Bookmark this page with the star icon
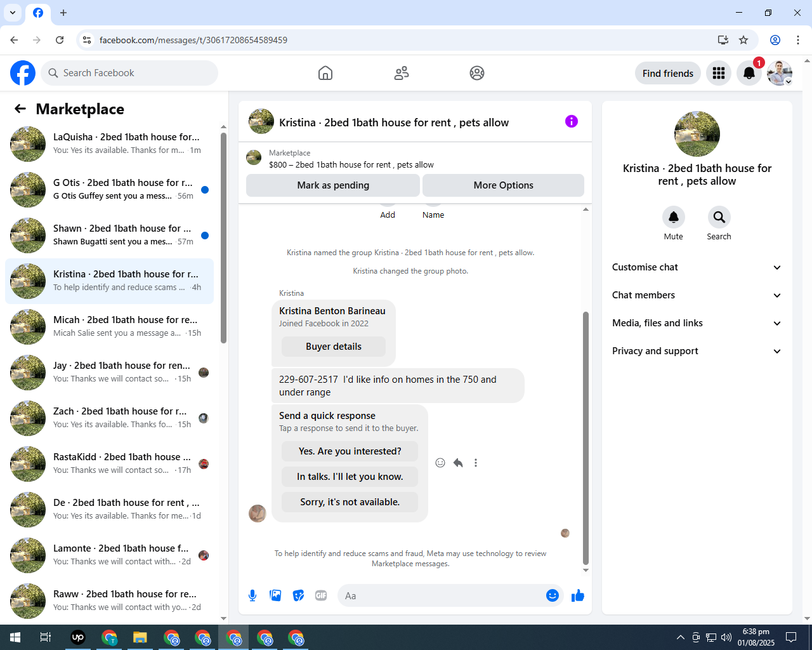Image resolution: width=812 pixels, height=650 pixels. coord(743,40)
